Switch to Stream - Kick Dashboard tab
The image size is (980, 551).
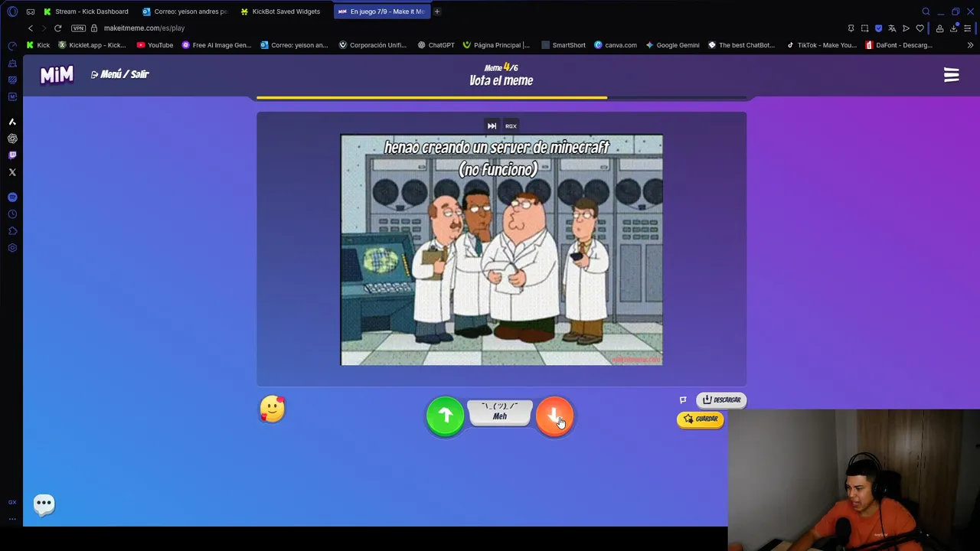coord(86,11)
